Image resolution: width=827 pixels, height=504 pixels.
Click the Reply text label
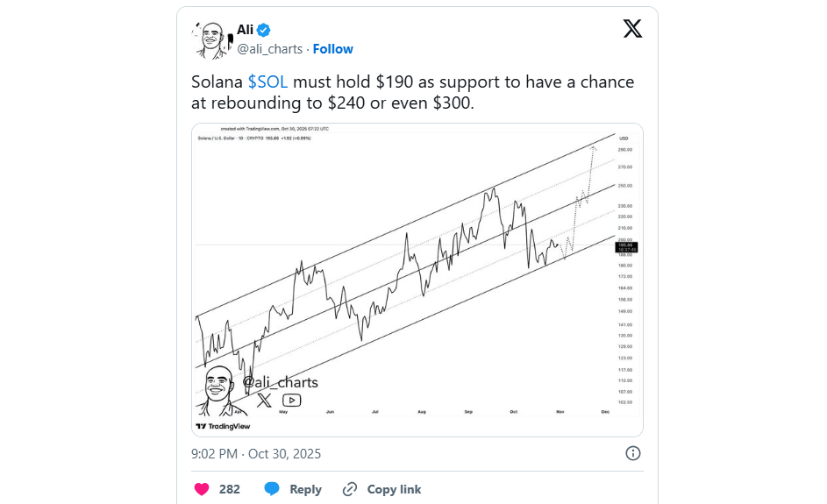(x=305, y=489)
